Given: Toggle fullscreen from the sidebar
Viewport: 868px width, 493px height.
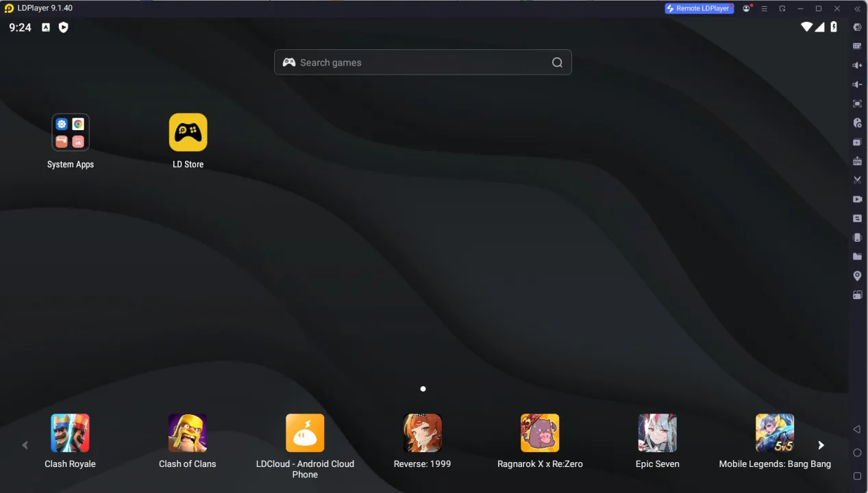Looking at the screenshot, I should 857,103.
